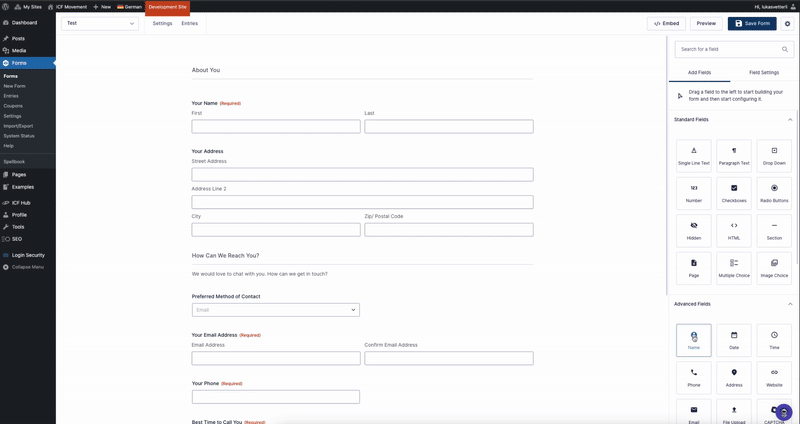Screen dimensions: 800x424
Task: Click the Street Address input
Action: [362, 174]
